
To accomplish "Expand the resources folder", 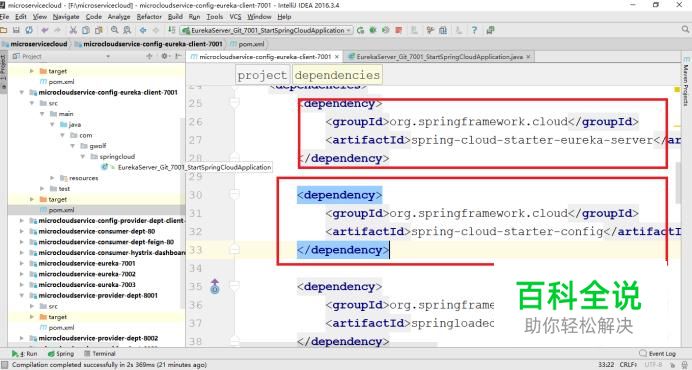I will [x=53, y=178].
